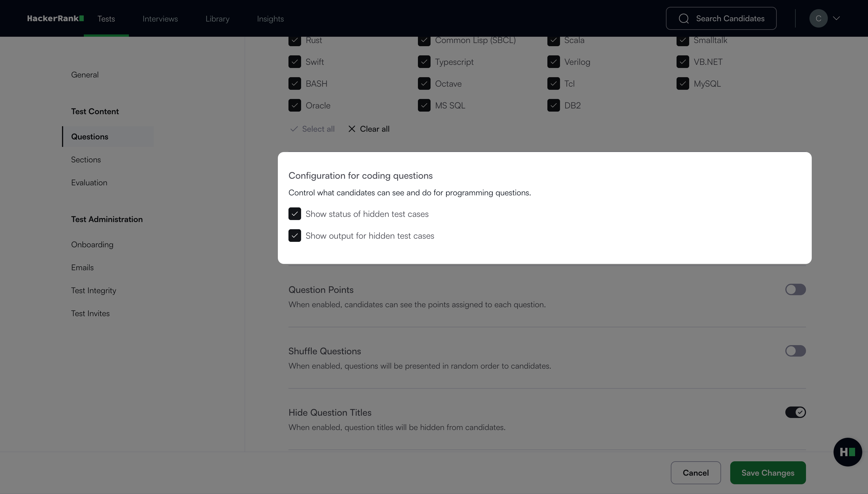
Task: Click the checkmark icon beside Select all
Action: coord(294,129)
